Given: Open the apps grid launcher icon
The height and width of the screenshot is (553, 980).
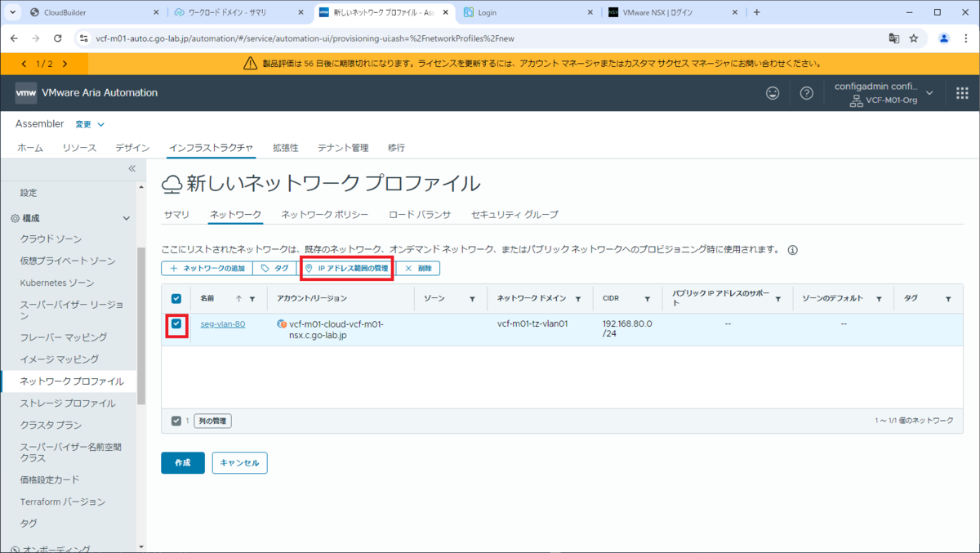Looking at the screenshot, I should coord(962,93).
